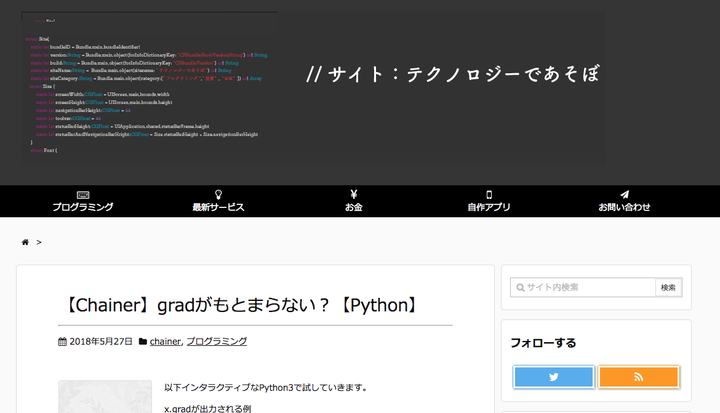The height and width of the screenshot is (413, 720).
Task: Click the yen icon above お金
Action: (354, 194)
